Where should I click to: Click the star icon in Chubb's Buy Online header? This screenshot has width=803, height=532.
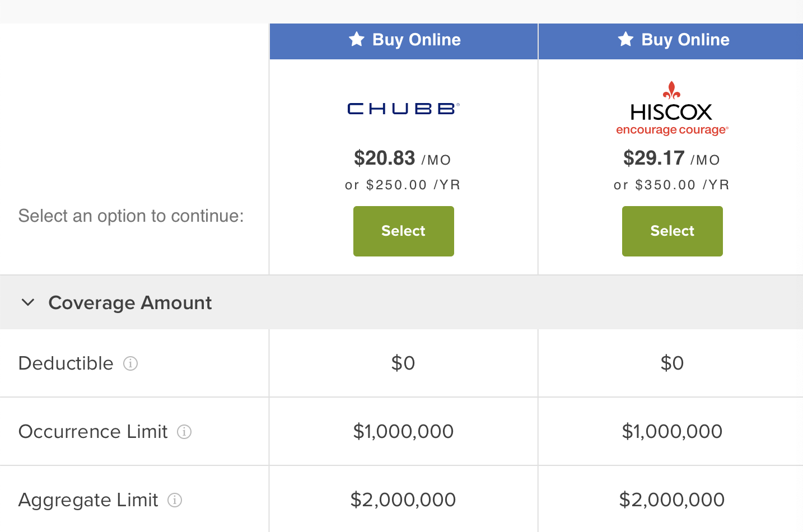(357, 39)
